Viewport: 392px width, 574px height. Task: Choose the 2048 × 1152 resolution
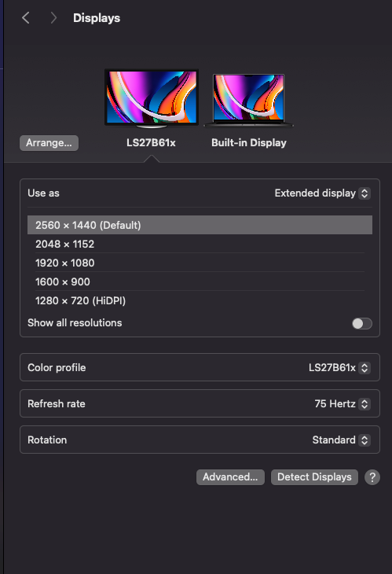point(200,245)
